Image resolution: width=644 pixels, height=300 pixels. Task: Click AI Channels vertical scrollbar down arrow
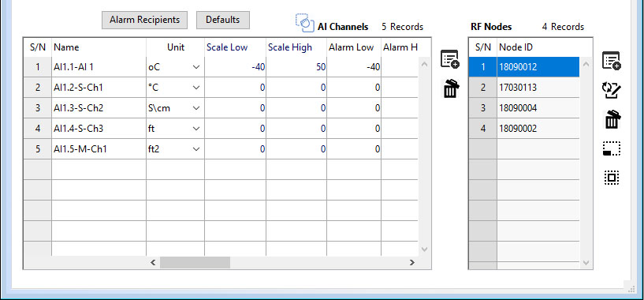[x=425, y=249]
